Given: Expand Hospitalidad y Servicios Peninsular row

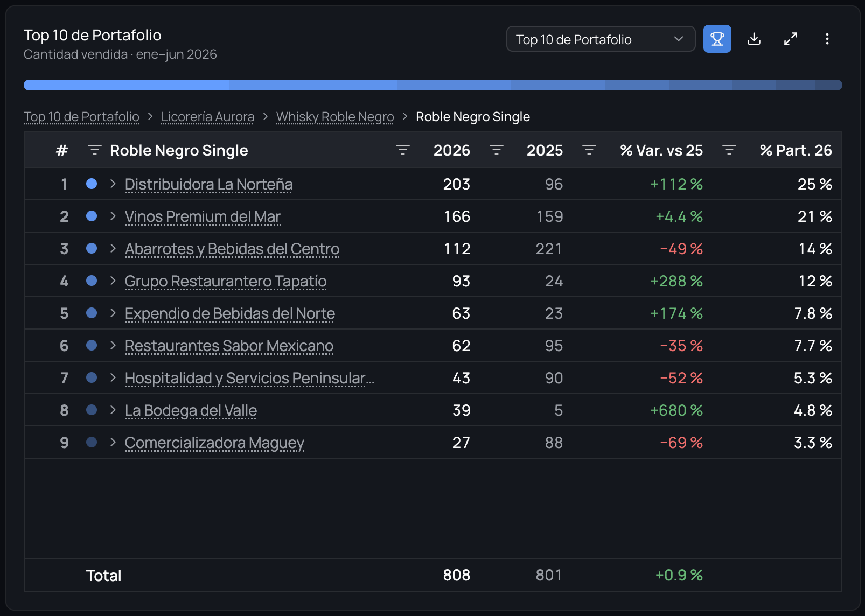Looking at the screenshot, I should tap(113, 377).
